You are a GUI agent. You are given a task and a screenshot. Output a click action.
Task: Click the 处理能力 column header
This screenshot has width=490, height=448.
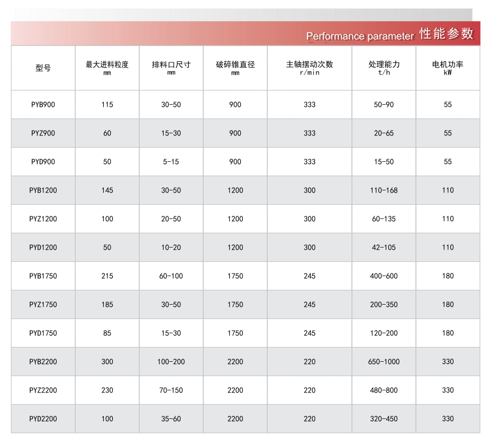click(384, 65)
